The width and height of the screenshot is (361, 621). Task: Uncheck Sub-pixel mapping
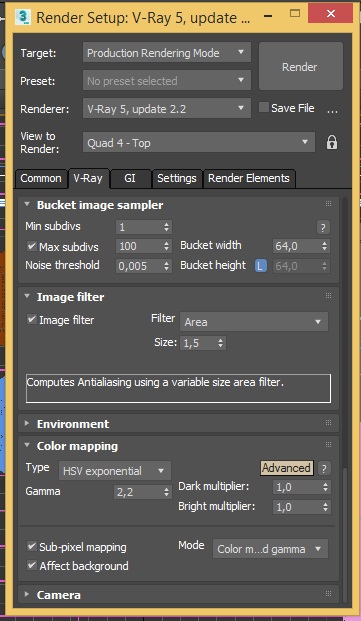coord(32,547)
